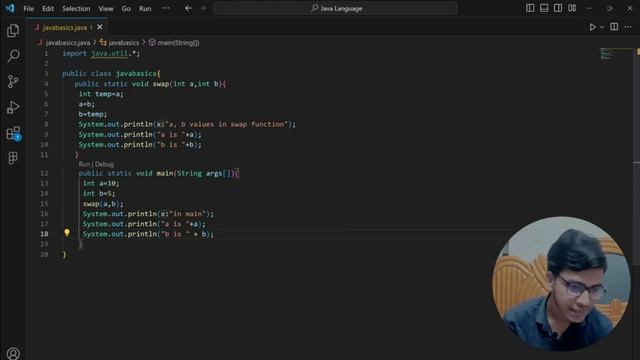Toggle the secondary side bar layout icon
Screen dimensions: 640x360
tap(558, 8)
